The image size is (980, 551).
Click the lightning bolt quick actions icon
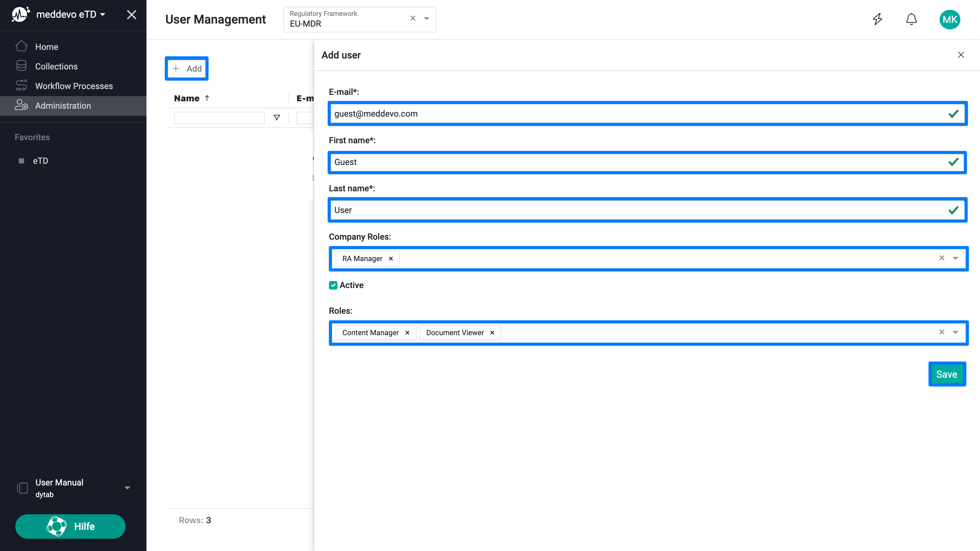[x=877, y=19]
